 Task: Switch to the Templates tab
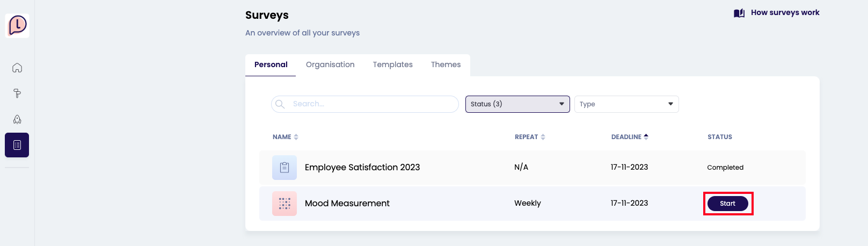click(392, 64)
